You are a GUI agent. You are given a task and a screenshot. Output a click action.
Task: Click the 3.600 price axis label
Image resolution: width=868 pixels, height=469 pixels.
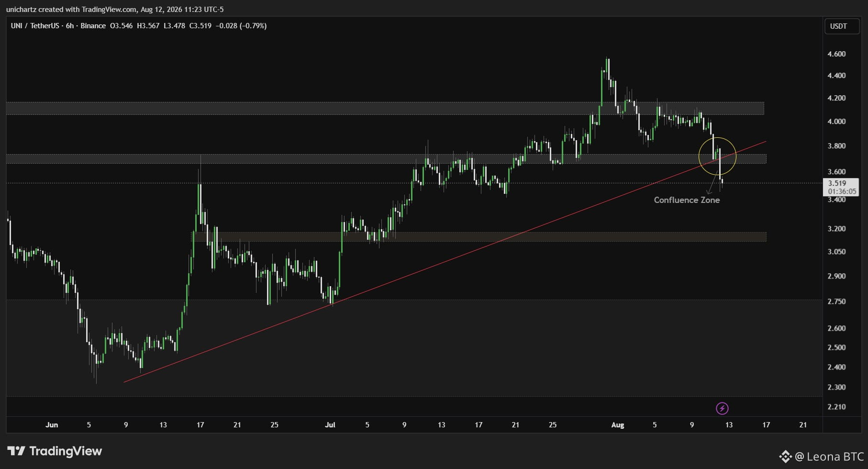(x=836, y=172)
